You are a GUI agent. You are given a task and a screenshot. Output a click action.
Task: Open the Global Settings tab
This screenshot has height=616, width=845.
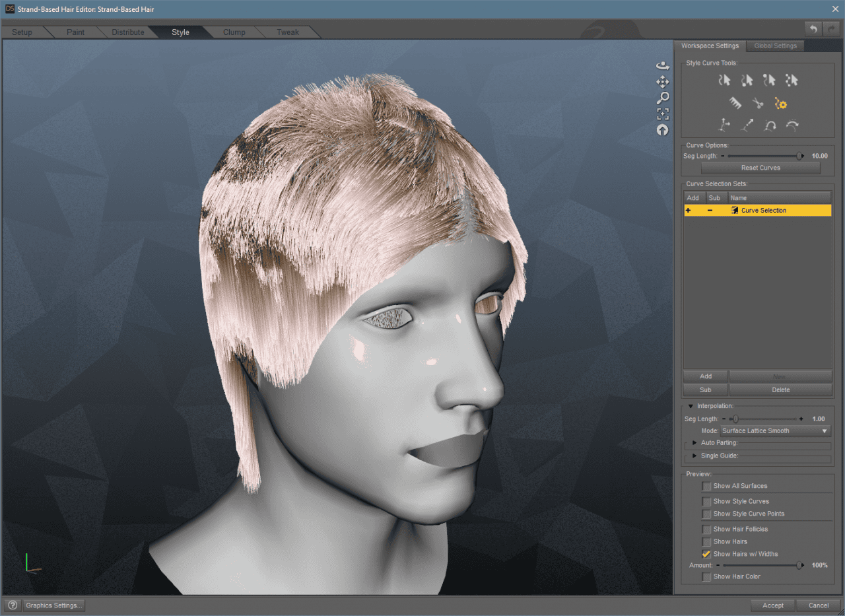[x=775, y=46]
